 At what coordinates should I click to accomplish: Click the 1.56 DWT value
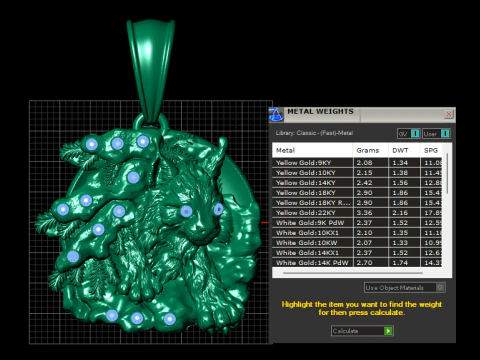coord(400,183)
